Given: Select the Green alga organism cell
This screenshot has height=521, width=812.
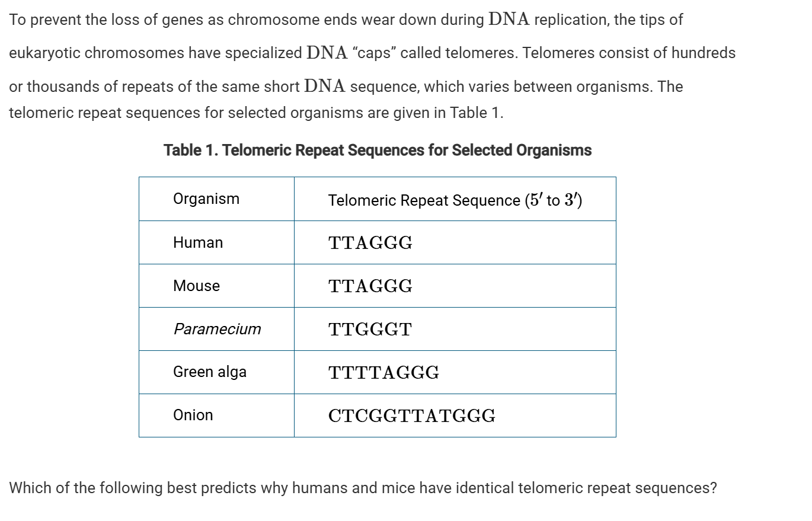Looking at the screenshot, I should [210, 372].
